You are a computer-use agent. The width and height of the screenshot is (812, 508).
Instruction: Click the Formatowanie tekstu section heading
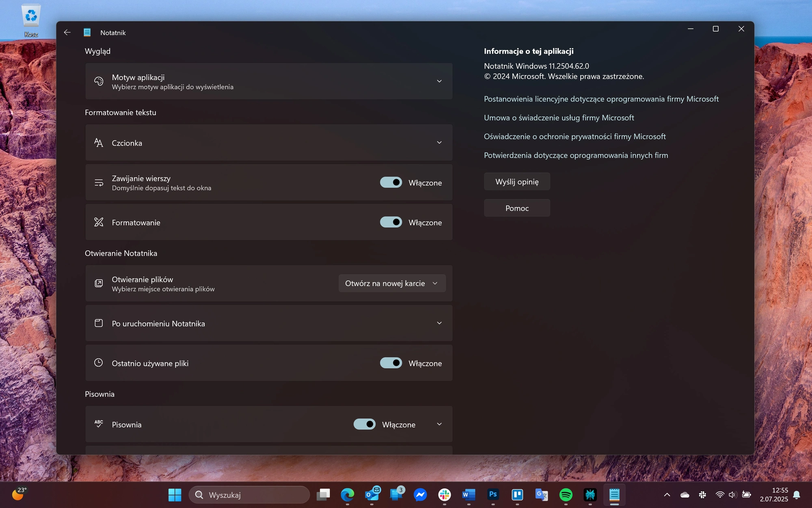121,113
